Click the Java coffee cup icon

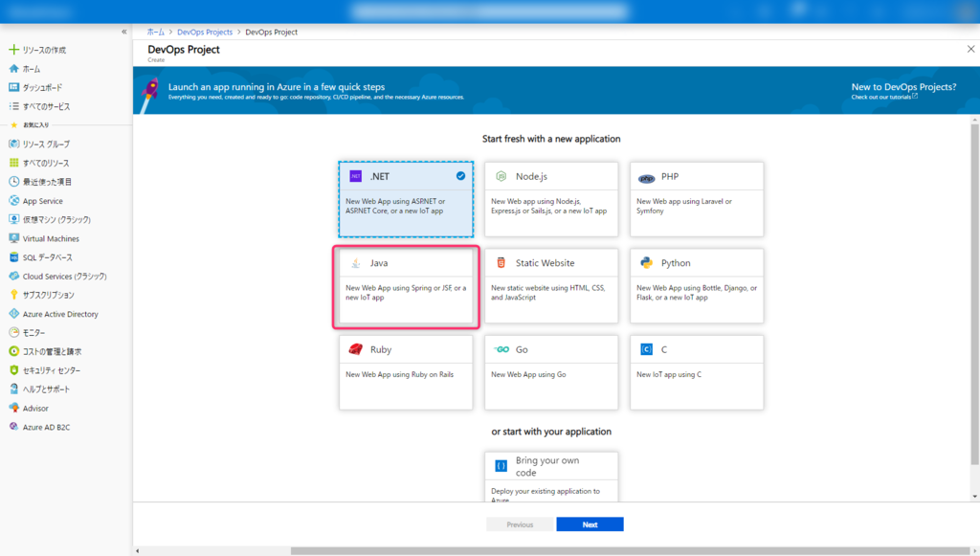pyautogui.click(x=356, y=263)
